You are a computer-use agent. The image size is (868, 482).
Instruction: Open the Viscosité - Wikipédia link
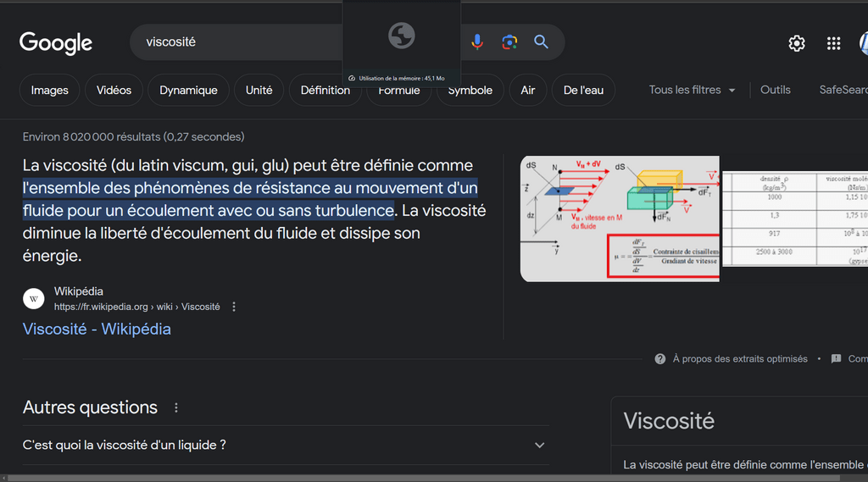click(x=97, y=330)
